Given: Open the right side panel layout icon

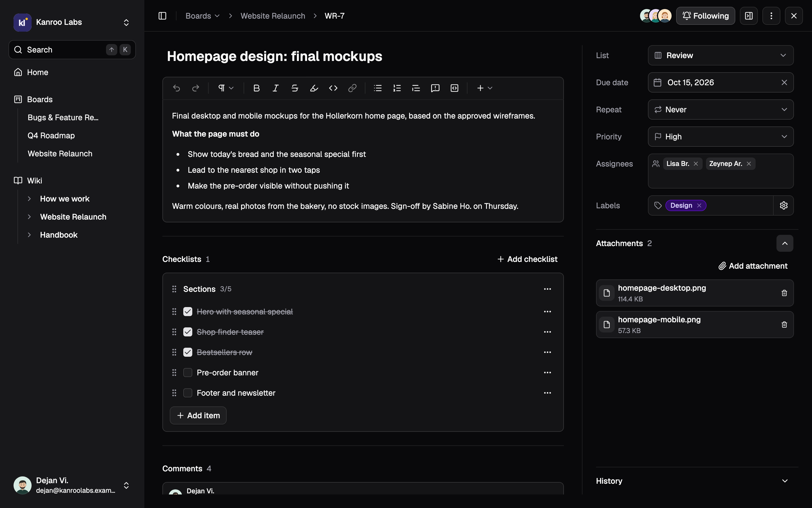Looking at the screenshot, I should coord(749,16).
